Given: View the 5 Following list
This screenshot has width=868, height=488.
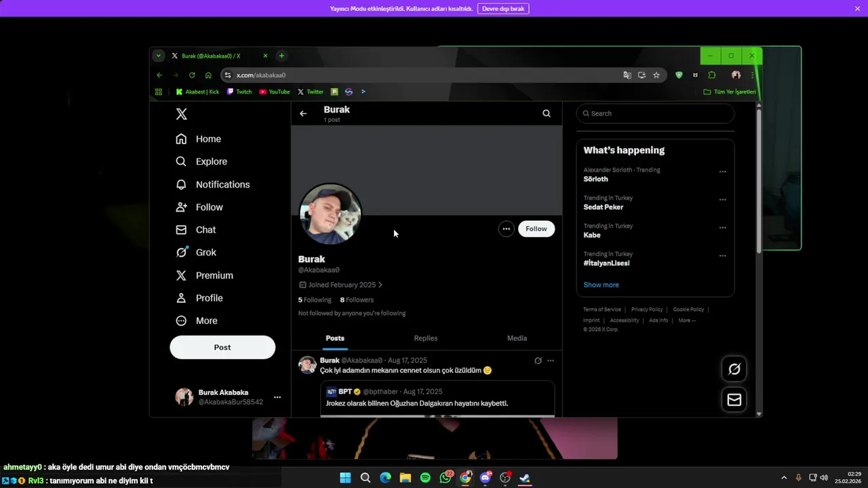Looking at the screenshot, I should (x=315, y=300).
